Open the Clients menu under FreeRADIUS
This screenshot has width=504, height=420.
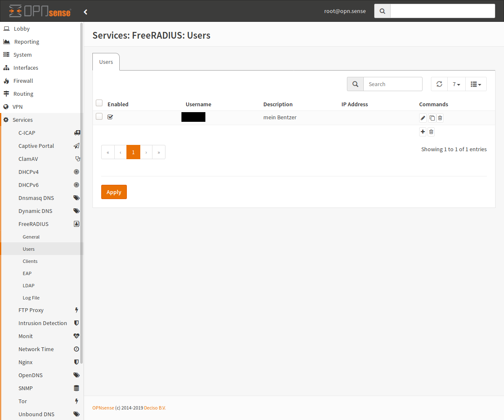(x=30, y=261)
